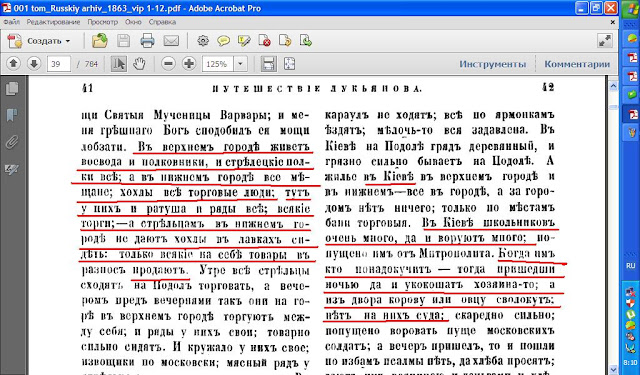Click the disconnected network tray icon
The image size is (640, 375).
[x=631, y=292]
